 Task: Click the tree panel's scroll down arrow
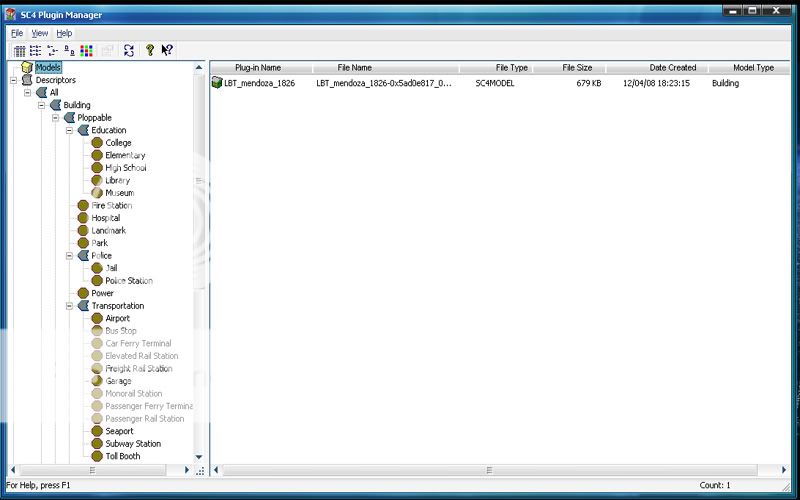click(x=199, y=456)
